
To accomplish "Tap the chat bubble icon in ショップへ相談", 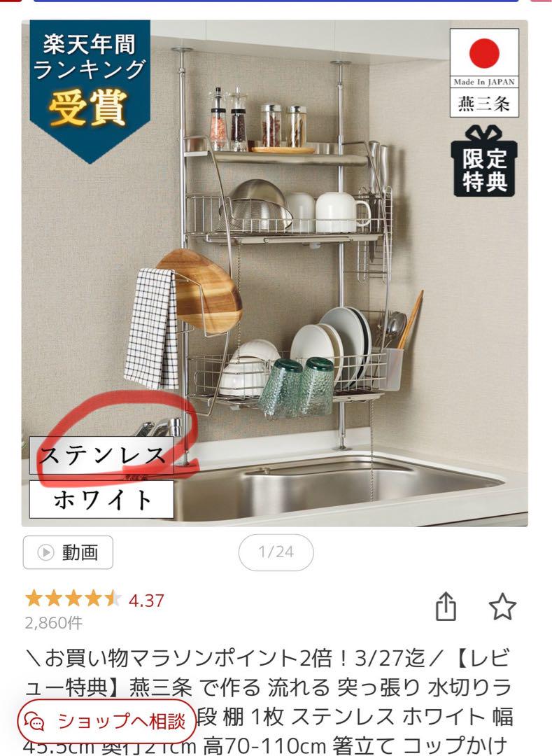I will tap(35, 722).
